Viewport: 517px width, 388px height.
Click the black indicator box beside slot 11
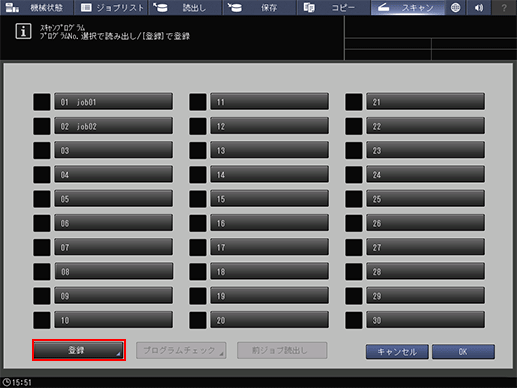[198, 102]
